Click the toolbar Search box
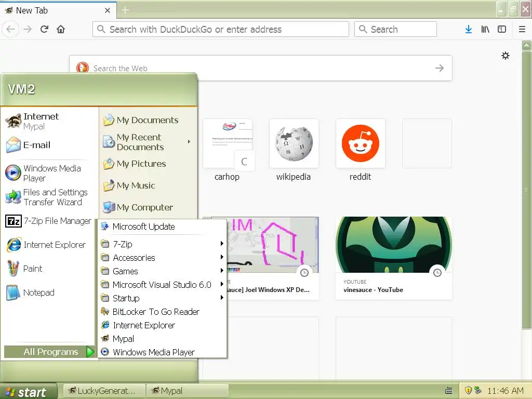The image size is (532, 399). (395, 29)
